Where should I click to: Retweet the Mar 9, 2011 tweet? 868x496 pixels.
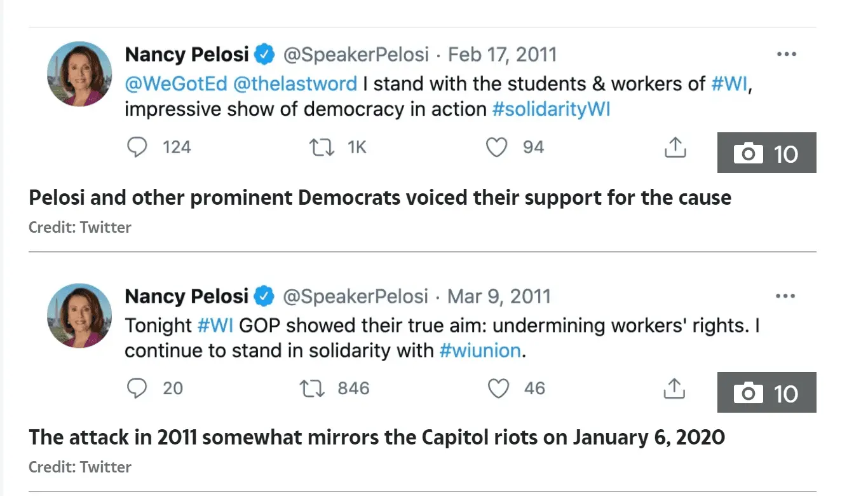point(312,389)
